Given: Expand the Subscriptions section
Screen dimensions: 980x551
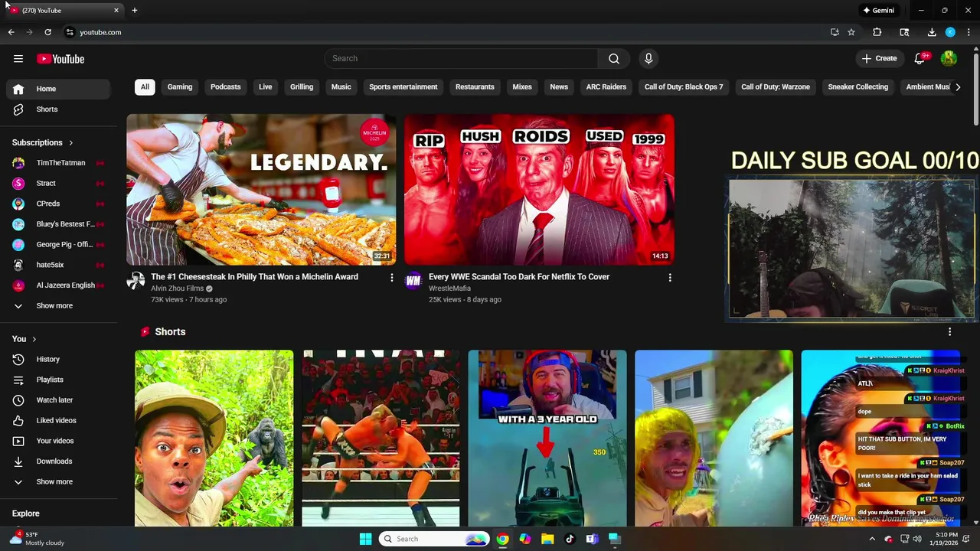Looking at the screenshot, I should pyautogui.click(x=43, y=142).
